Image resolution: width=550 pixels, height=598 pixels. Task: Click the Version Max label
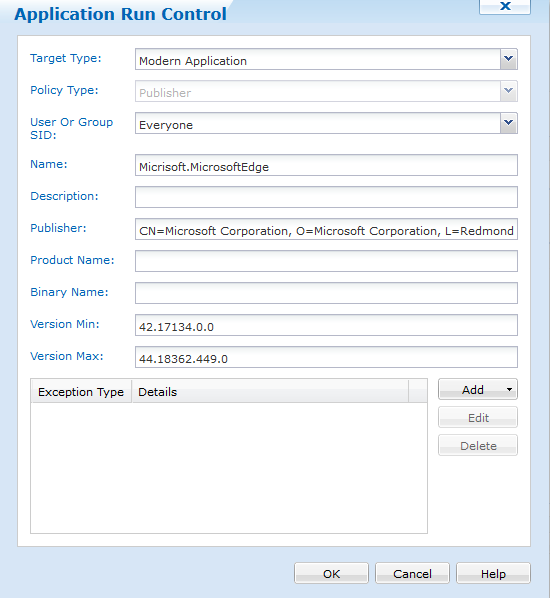pos(67,356)
